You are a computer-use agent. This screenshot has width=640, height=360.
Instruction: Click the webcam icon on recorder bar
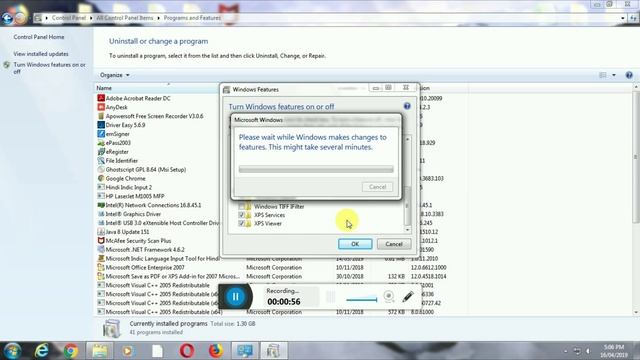click(389, 296)
